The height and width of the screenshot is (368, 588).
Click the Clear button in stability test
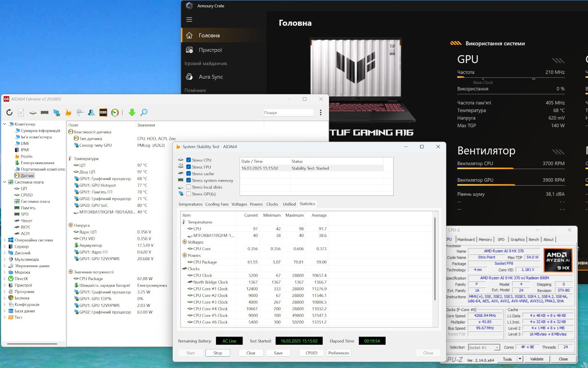click(251, 353)
